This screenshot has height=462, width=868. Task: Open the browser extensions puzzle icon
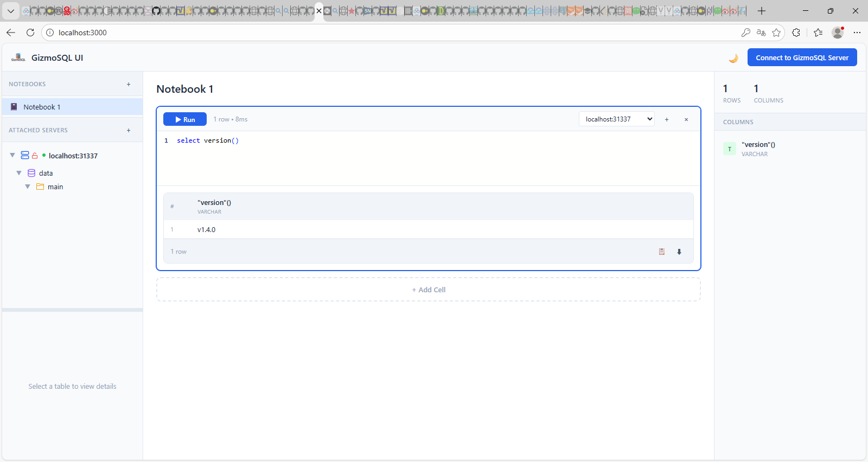pyautogui.click(x=796, y=33)
